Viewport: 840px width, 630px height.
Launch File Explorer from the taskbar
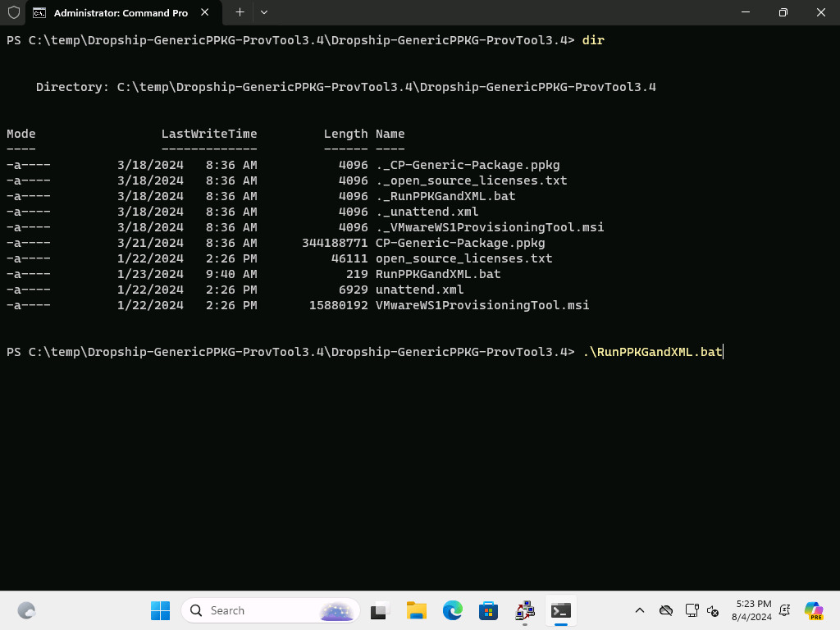[x=417, y=610]
